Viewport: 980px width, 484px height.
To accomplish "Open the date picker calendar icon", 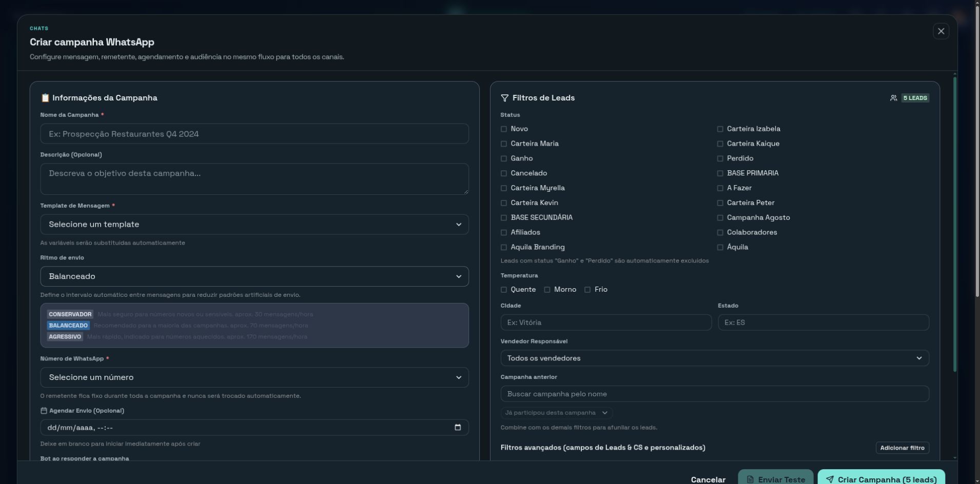I will click(x=458, y=428).
